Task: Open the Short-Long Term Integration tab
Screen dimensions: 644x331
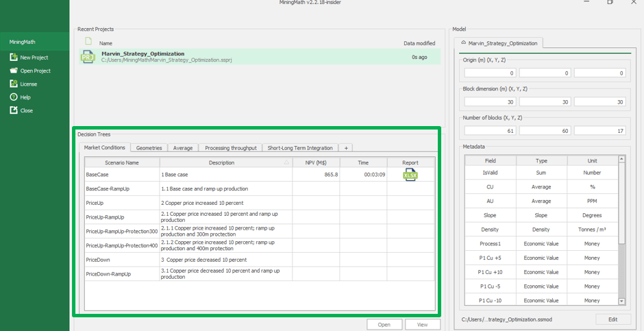Action: (x=300, y=148)
